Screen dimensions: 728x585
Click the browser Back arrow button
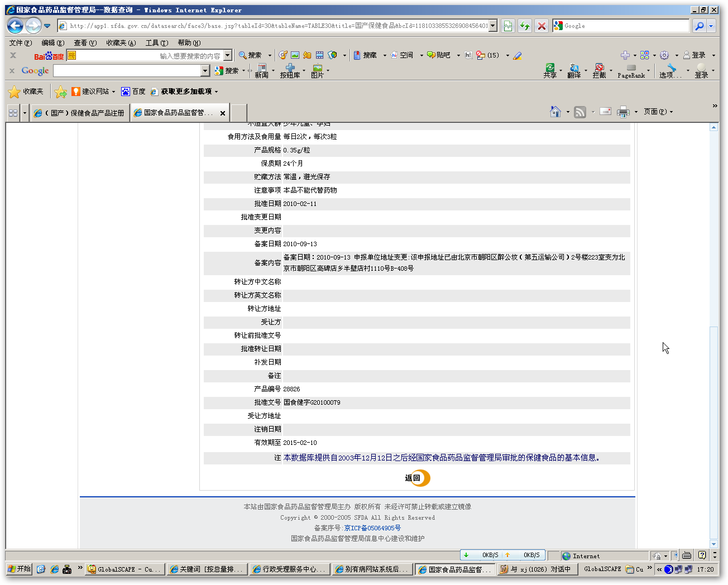coord(16,26)
